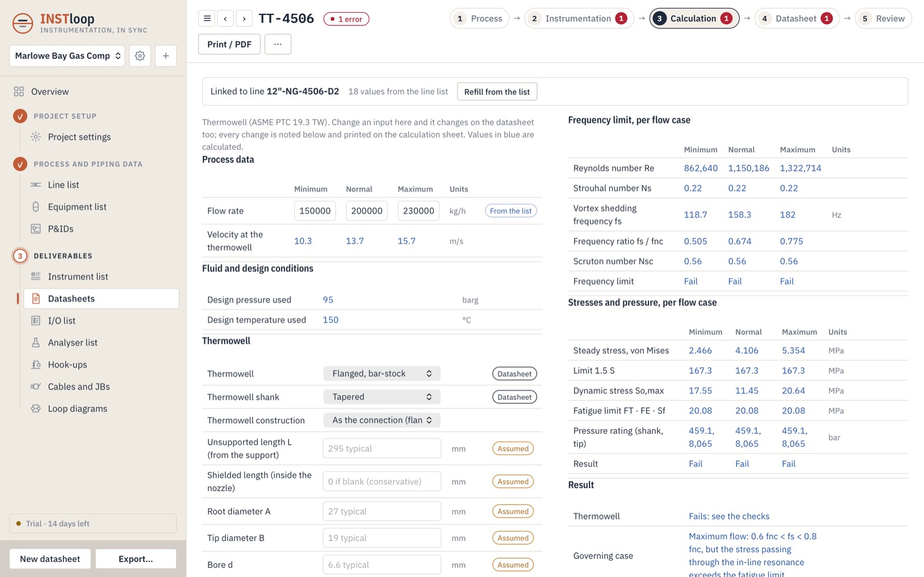Click the Instrument list icon in sidebar
This screenshot has height=577, width=924.
click(x=36, y=277)
